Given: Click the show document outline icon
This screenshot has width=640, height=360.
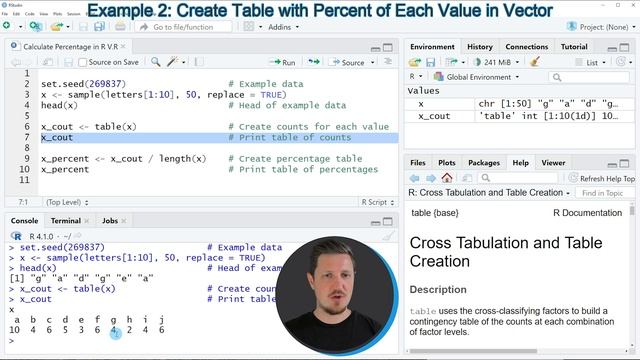Looking at the screenshot, I should pyautogui.click(x=388, y=62).
